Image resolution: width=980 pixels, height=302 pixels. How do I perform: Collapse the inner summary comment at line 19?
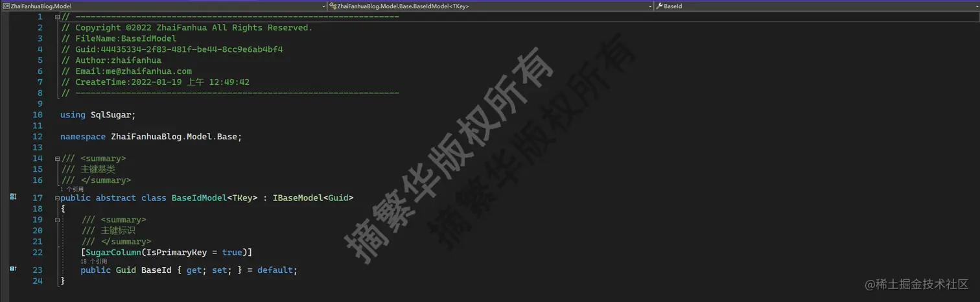pos(58,220)
